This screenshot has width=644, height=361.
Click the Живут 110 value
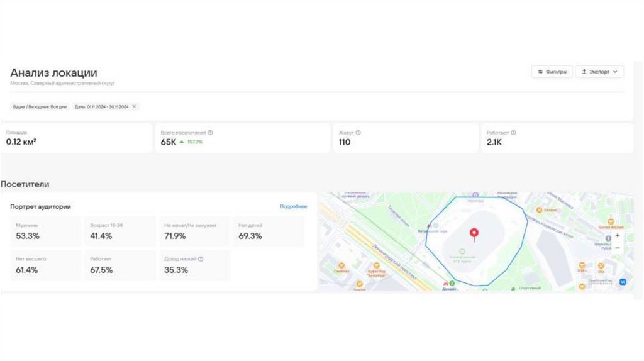(345, 142)
